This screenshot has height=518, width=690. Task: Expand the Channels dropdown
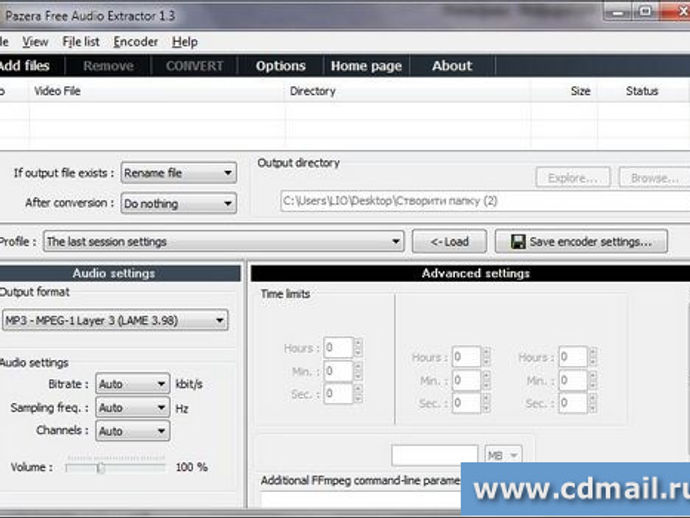coord(133,431)
